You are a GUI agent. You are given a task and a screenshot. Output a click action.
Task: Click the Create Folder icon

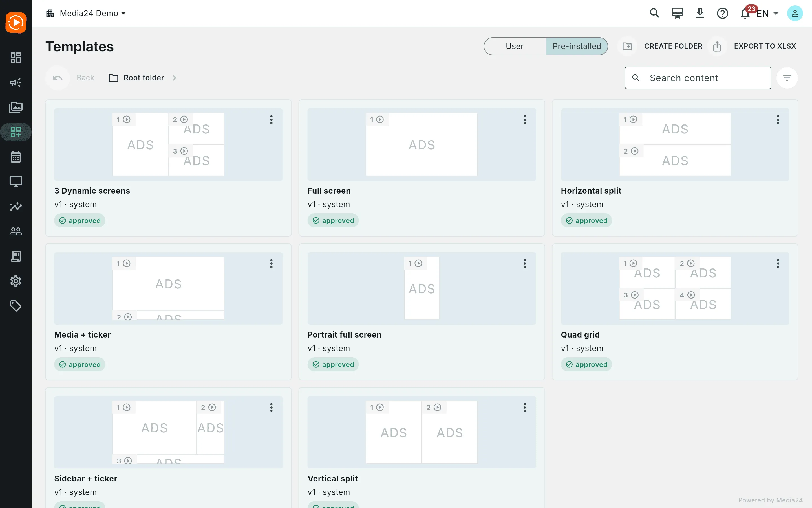tap(627, 46)
